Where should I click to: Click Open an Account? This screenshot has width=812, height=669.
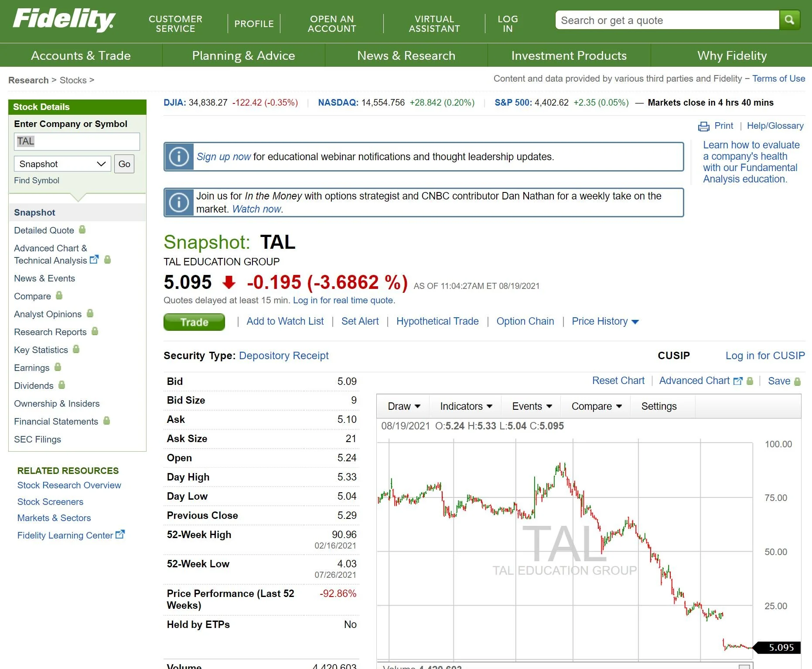(332, 24)
